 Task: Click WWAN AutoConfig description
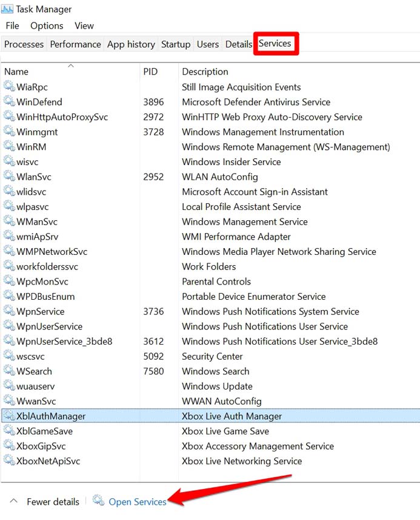pos(222,401)
